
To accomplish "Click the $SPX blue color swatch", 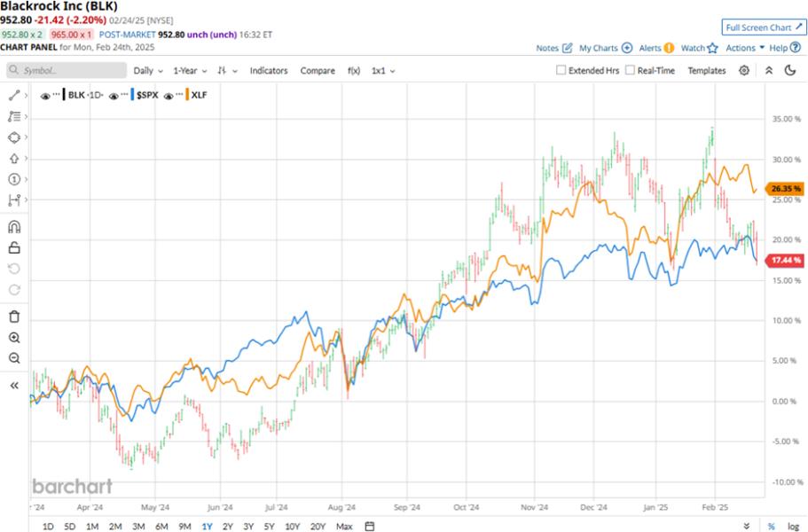I will coord(132,95).
